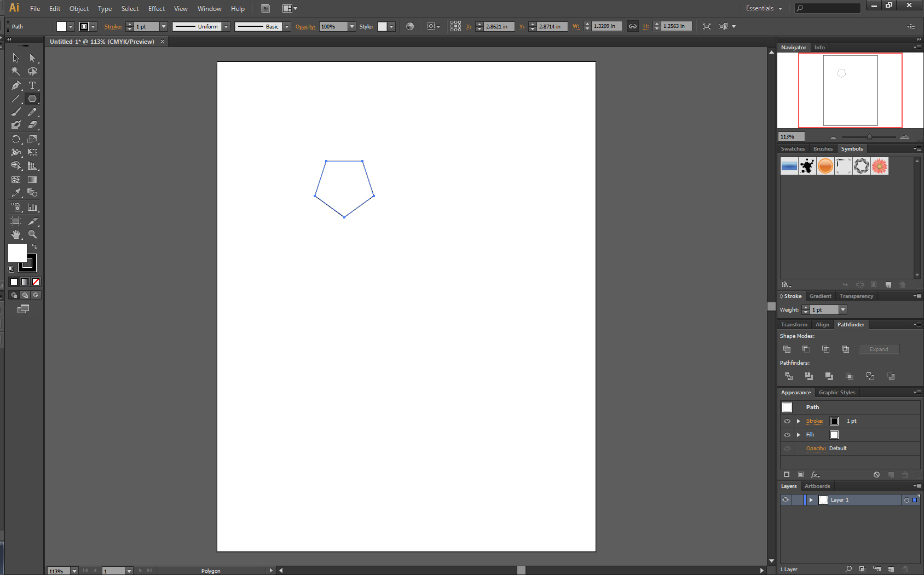Select the Blend tool
This screenshot has width=924, height=575.
tap(32, 193)
